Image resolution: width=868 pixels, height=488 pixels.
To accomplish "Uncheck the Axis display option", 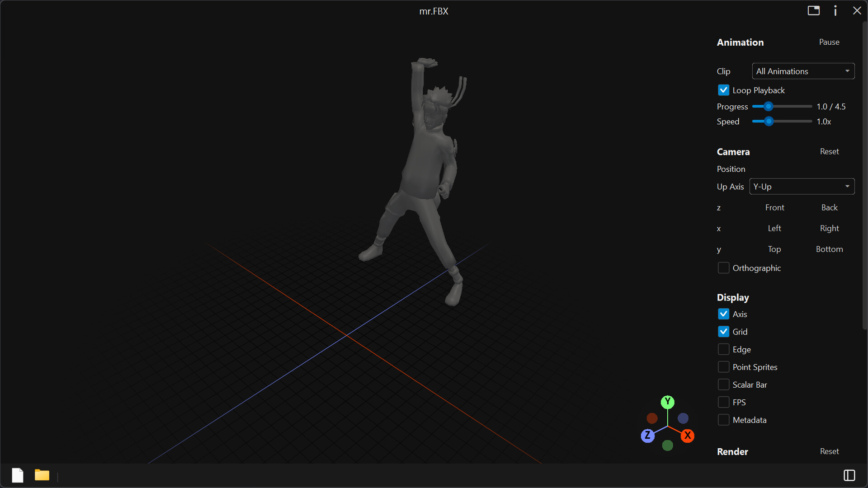I will [x=724, y=314].
